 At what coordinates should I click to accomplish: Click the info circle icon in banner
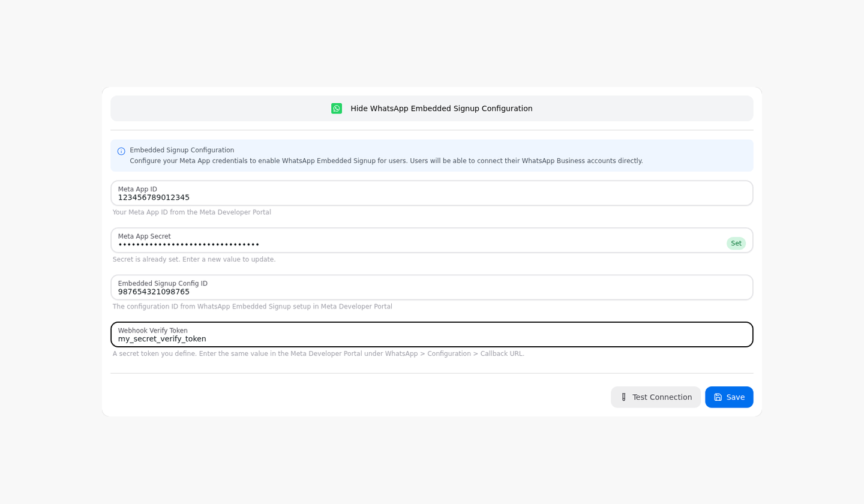(121, 151)
